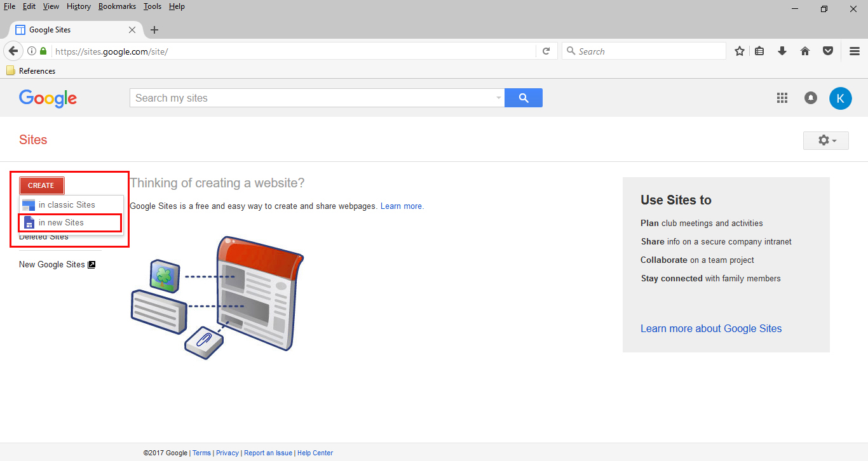Bookmark this page with the star icon

click(x=740, y=51)
